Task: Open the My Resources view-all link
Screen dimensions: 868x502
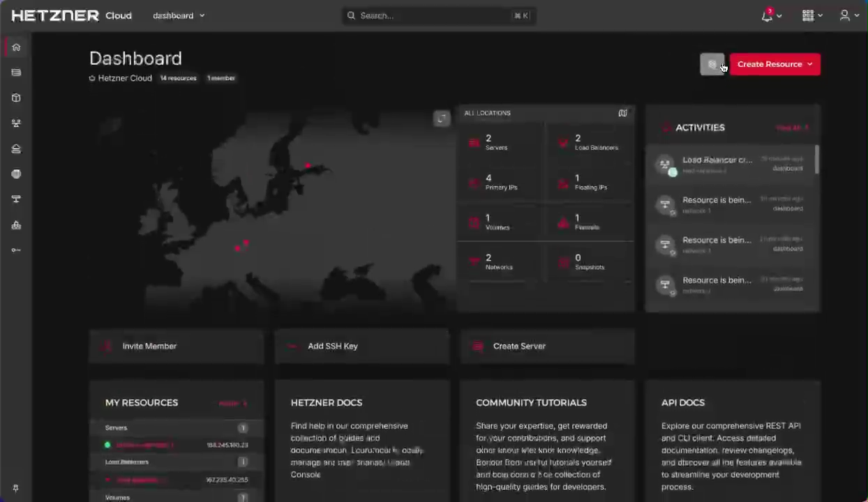Action: tap(232, 403)
